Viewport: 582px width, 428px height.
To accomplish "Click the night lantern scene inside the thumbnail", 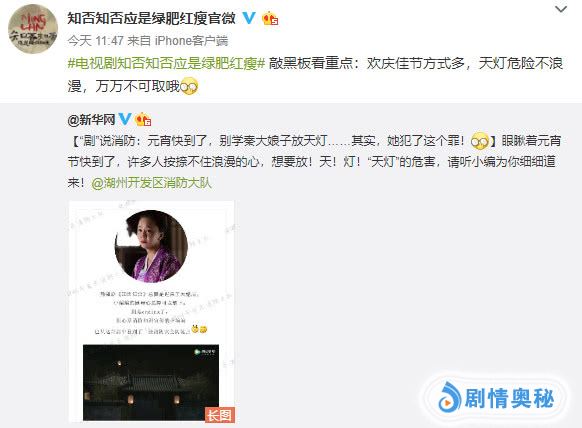I will (x=151, y=382).
